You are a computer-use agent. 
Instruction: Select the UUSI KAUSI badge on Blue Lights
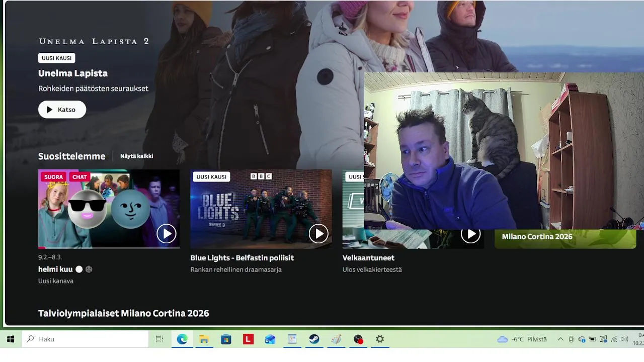[211, 177]
